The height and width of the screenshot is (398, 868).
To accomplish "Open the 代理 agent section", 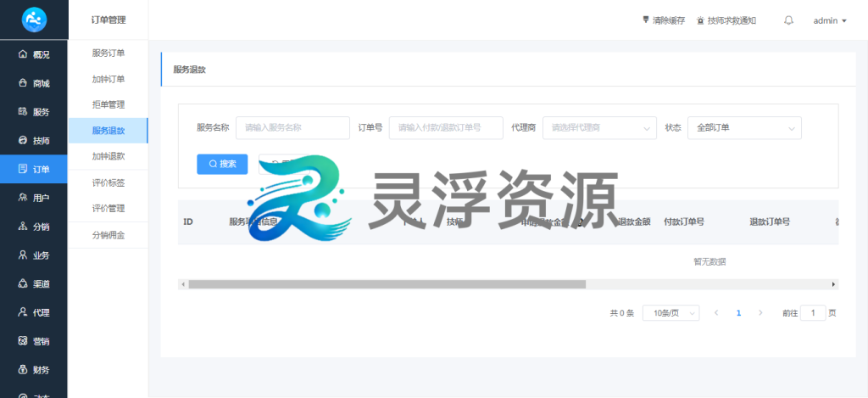I will point(34,312).
